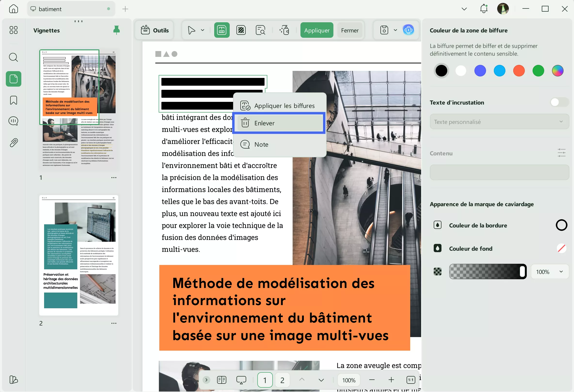Open the Texte personnalisé dropdown
Image resolution: width=574 pixels, height=392 pixels.
coord(561,122)
